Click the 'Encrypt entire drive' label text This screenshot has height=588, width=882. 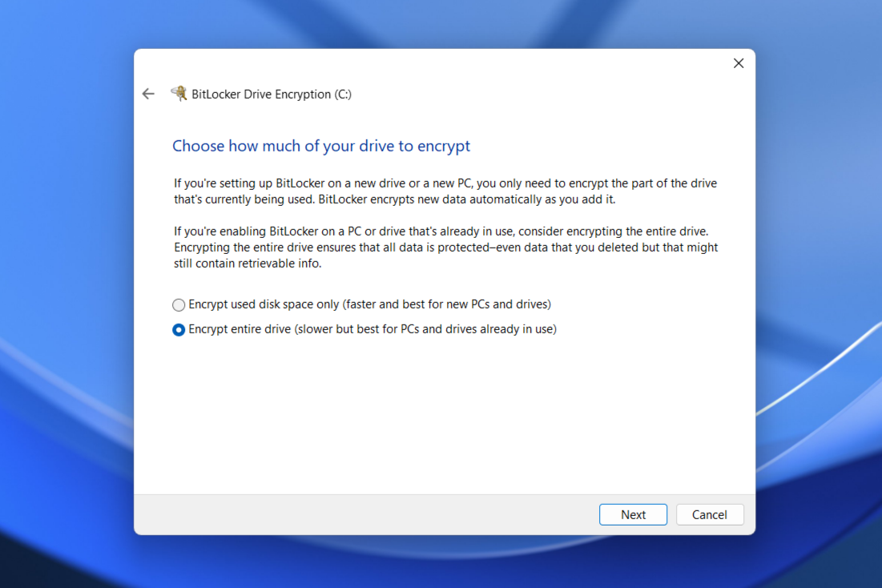click(240, 328)
